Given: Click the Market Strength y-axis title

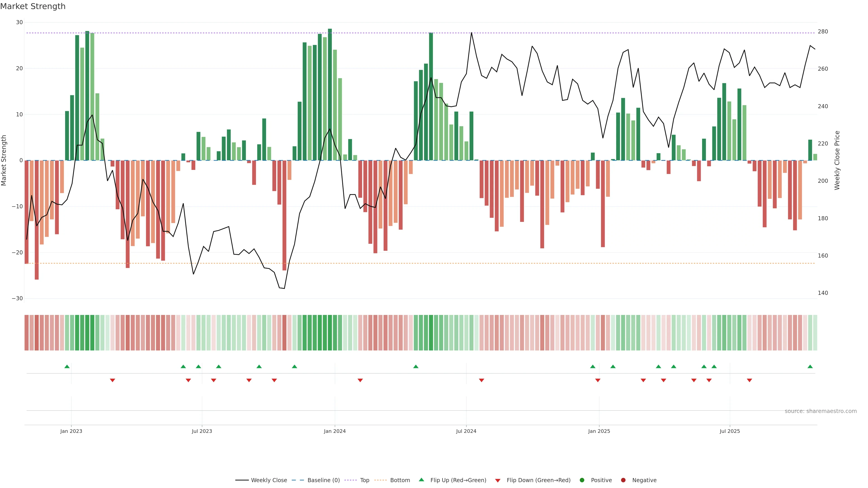Looking at the screenshot, I should 4,160.
